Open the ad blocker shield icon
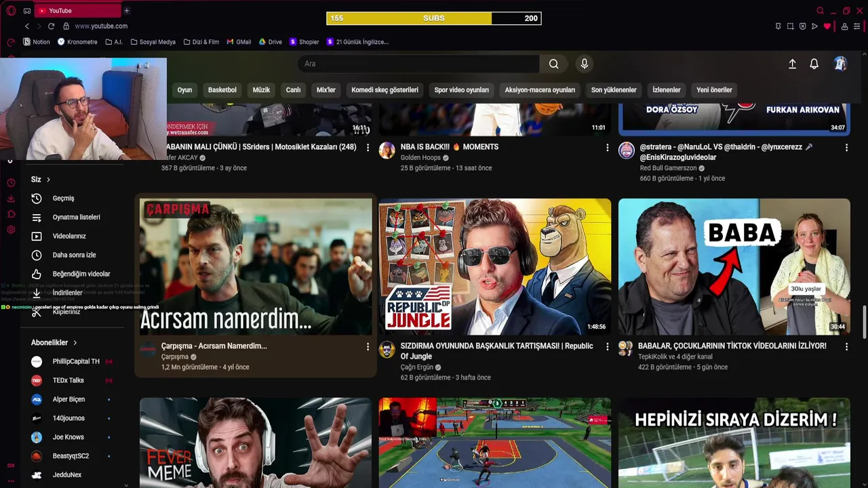 802,26
